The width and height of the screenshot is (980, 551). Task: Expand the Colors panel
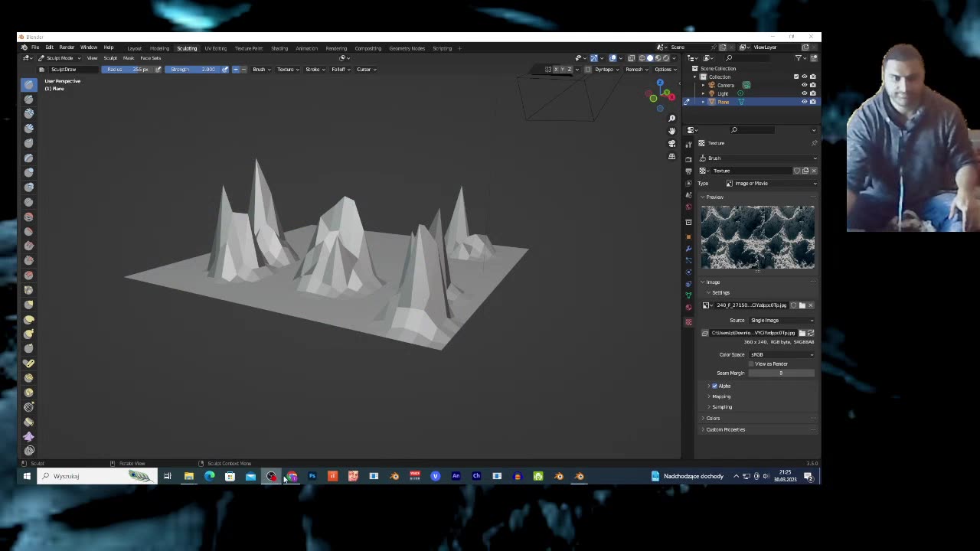712,418
